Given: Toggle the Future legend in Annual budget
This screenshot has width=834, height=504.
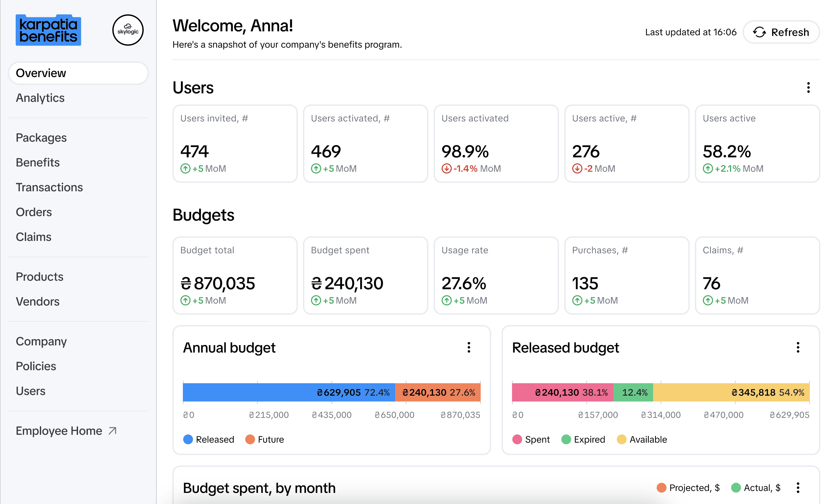Looking at the screenshot, I should pos(265,439).
